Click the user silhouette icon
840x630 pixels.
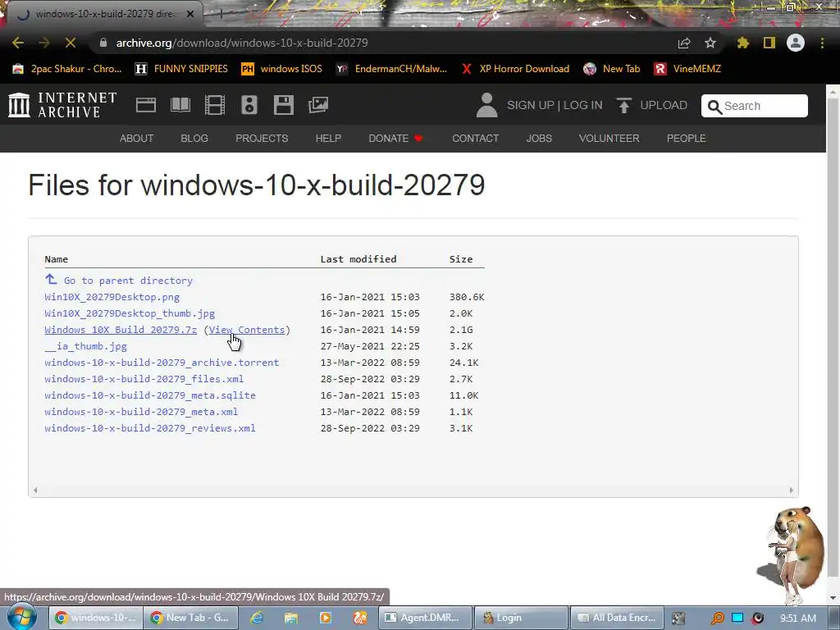click(x=487, y=105)
